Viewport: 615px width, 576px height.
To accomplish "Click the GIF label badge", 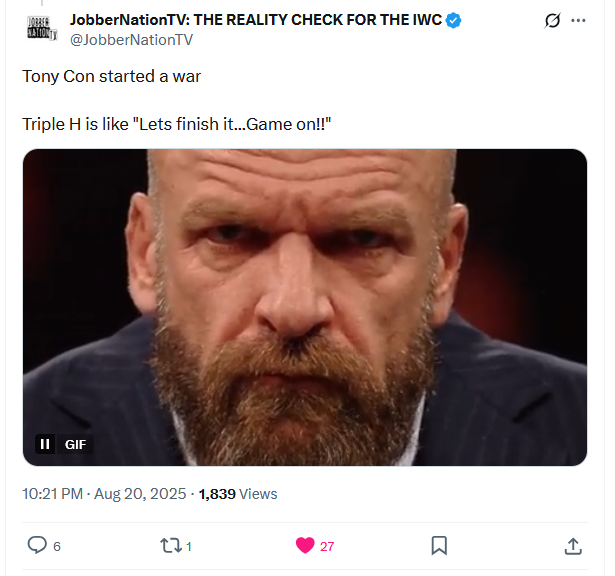I will (75, 444).
